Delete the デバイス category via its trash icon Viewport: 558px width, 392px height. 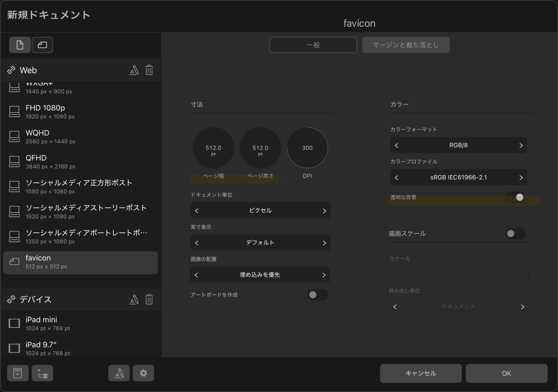[x=149, y=299]
